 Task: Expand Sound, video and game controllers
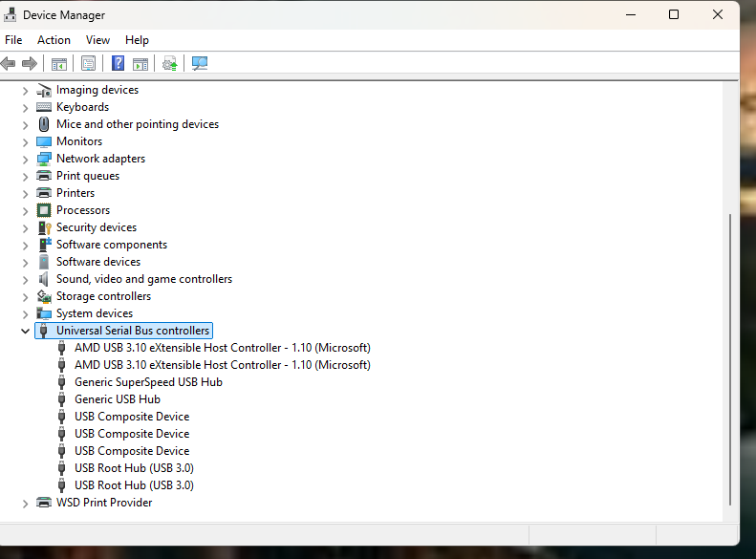click(x=26, y=280)
